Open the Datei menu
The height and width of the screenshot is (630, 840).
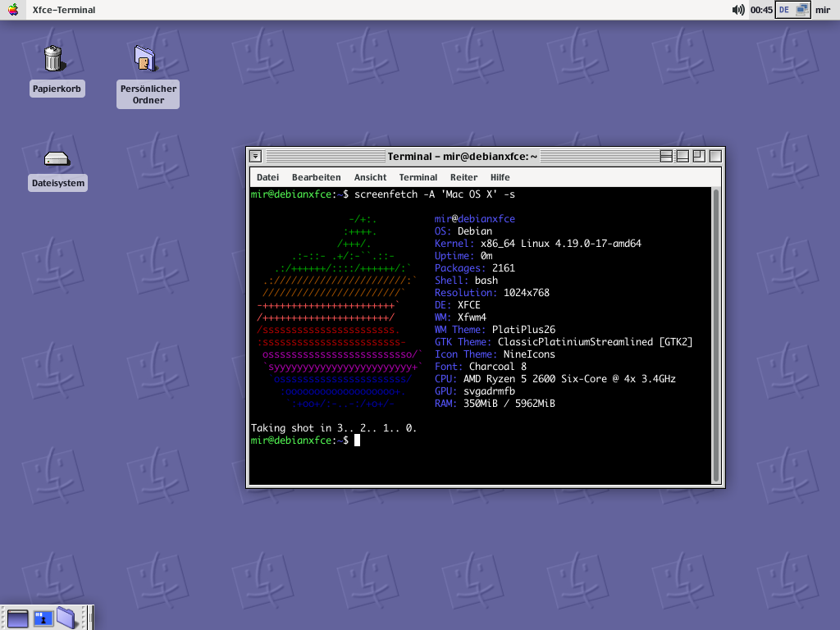click(268, 177)
